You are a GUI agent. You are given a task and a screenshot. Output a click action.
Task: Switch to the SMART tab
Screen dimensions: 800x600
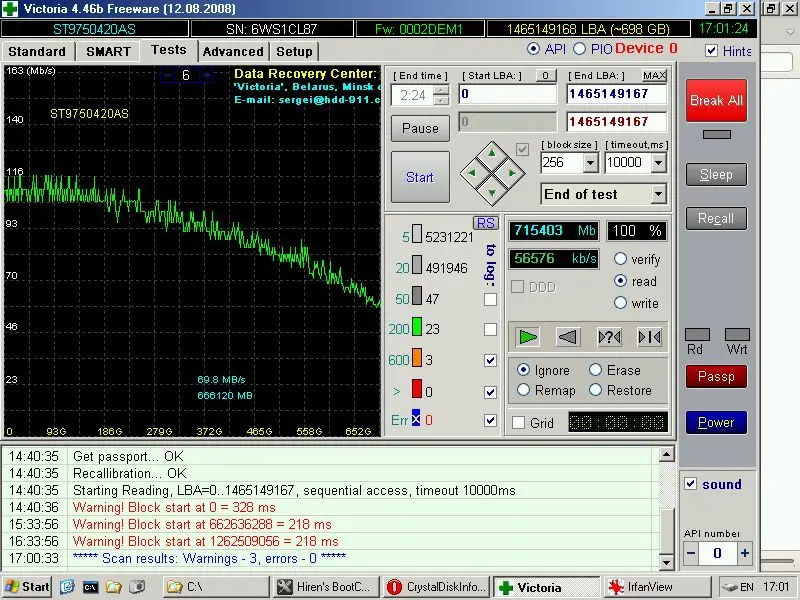108,51
